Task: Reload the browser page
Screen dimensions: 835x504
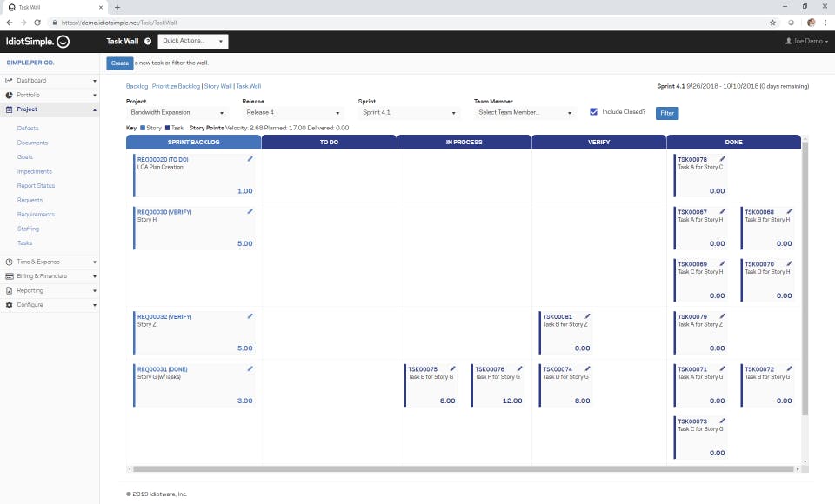Action: click(x=37, y=23)
